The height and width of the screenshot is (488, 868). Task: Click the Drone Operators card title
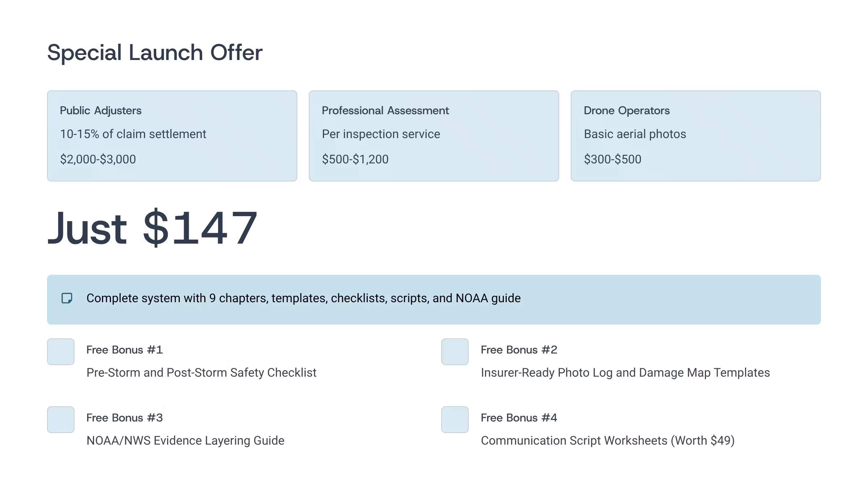point(627,111)
